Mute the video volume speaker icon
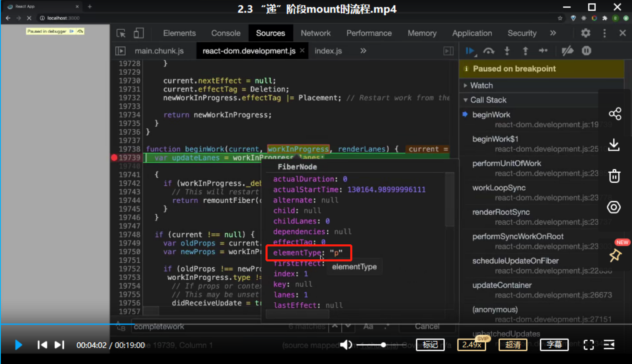This screenshot has width=632, height=364. tap(346, 345)
